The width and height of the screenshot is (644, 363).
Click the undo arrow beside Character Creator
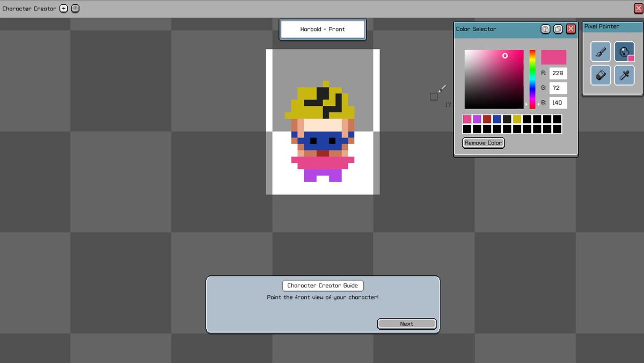click(64, 9)
